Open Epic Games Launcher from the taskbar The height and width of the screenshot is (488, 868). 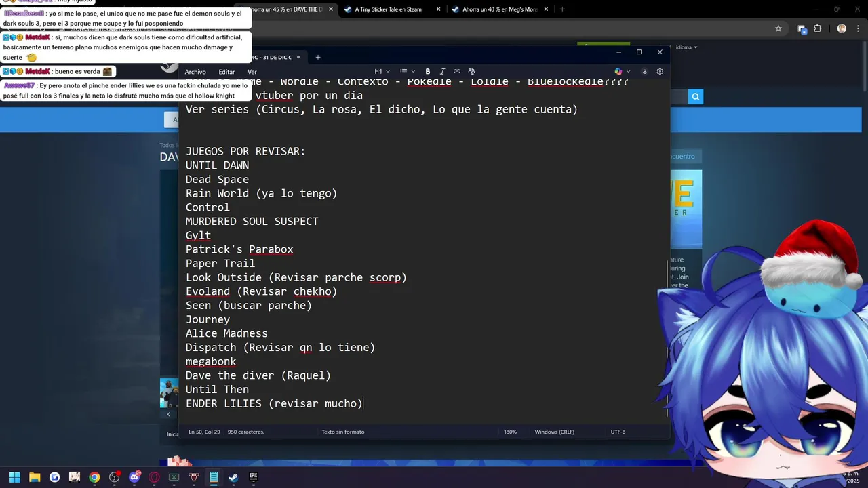[254, 477]
